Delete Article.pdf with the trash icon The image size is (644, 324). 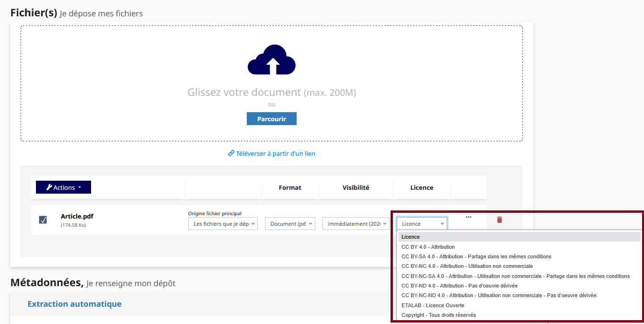499,220
